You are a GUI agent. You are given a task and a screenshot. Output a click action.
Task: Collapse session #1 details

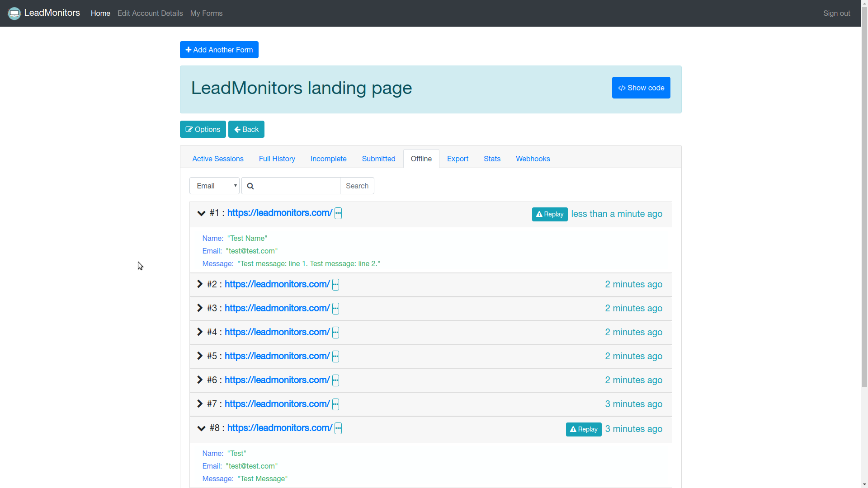pyautogui.click(x=201, y=213)
